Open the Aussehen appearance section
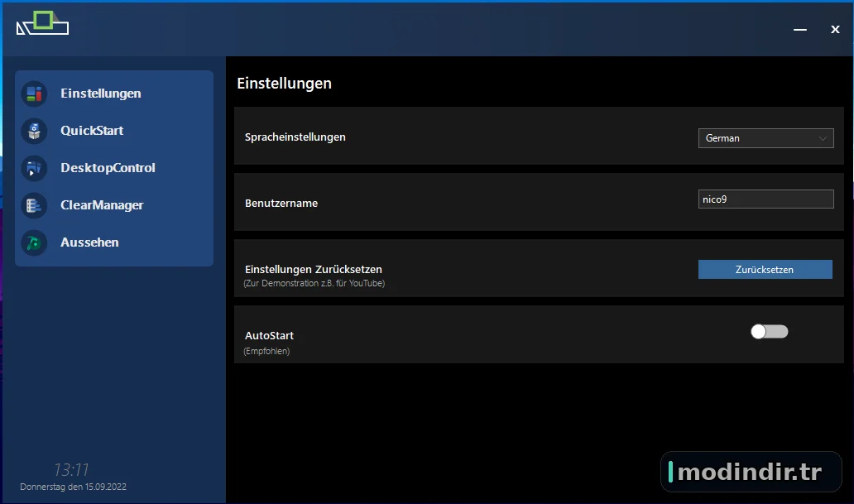The width and height of the screenshot is (854, 504). click(x=89, y=242)
